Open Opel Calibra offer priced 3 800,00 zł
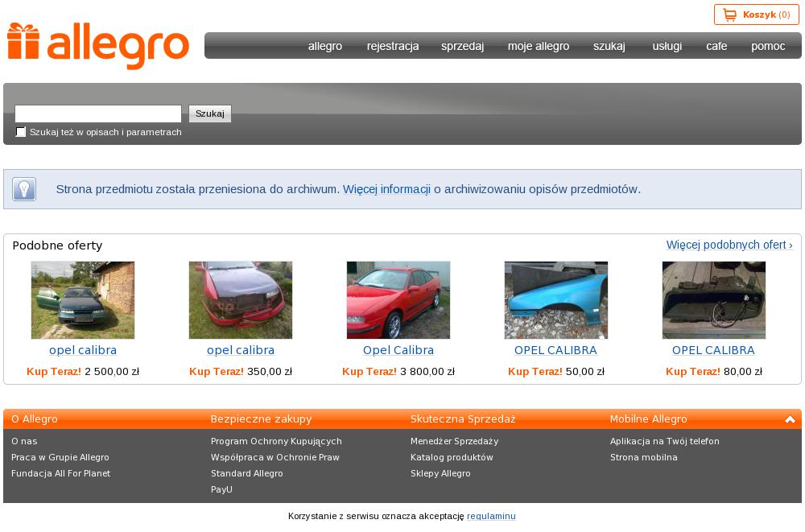 click(x=398, y=350)
